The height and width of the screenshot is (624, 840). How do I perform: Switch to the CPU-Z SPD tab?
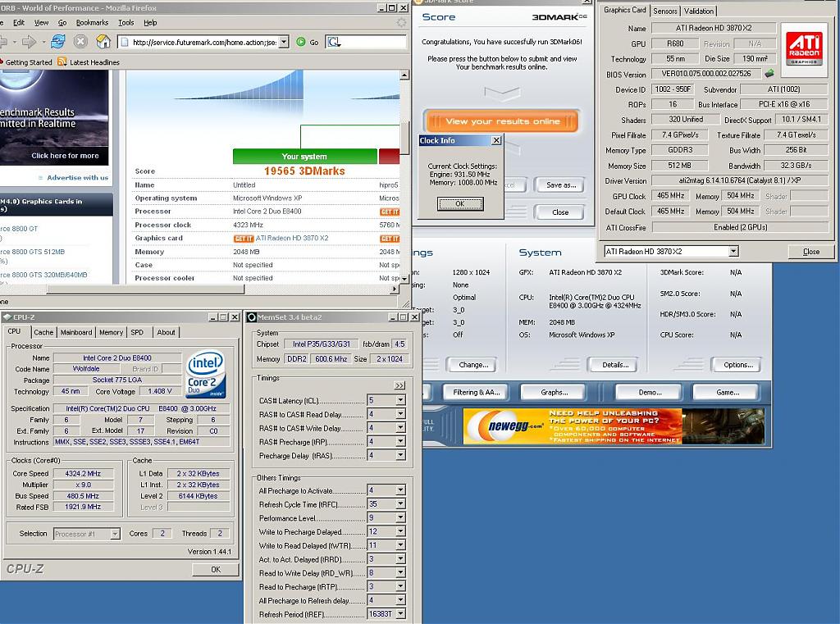[137, 332]
